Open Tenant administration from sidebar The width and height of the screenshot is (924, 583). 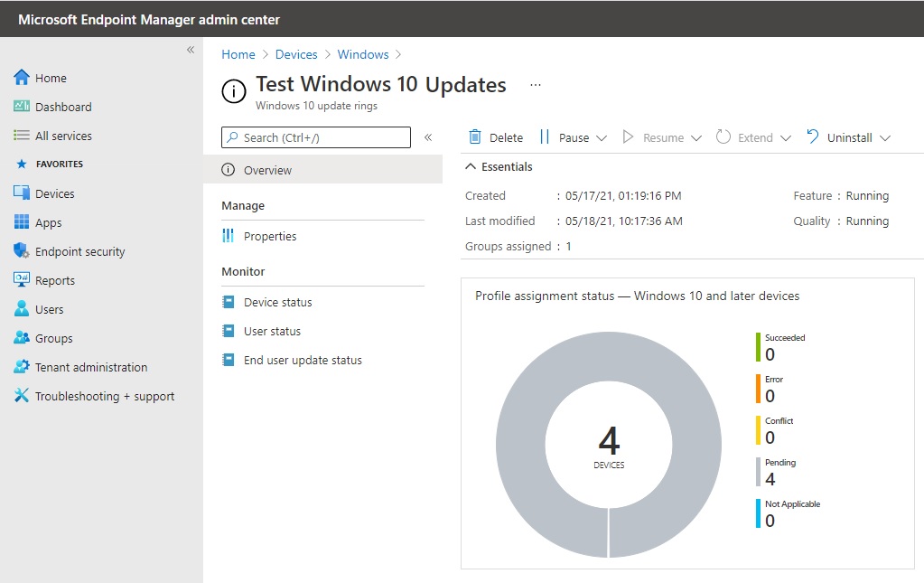tap(91, 367)
